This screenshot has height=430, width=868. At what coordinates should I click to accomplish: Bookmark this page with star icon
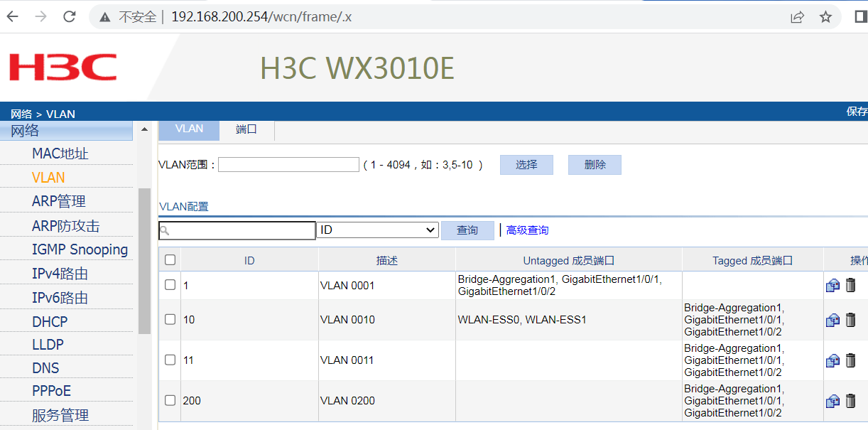click(825, 17)
